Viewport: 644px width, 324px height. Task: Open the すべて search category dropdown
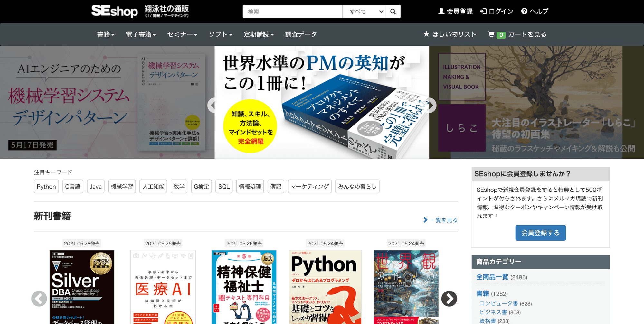[364, 12]
